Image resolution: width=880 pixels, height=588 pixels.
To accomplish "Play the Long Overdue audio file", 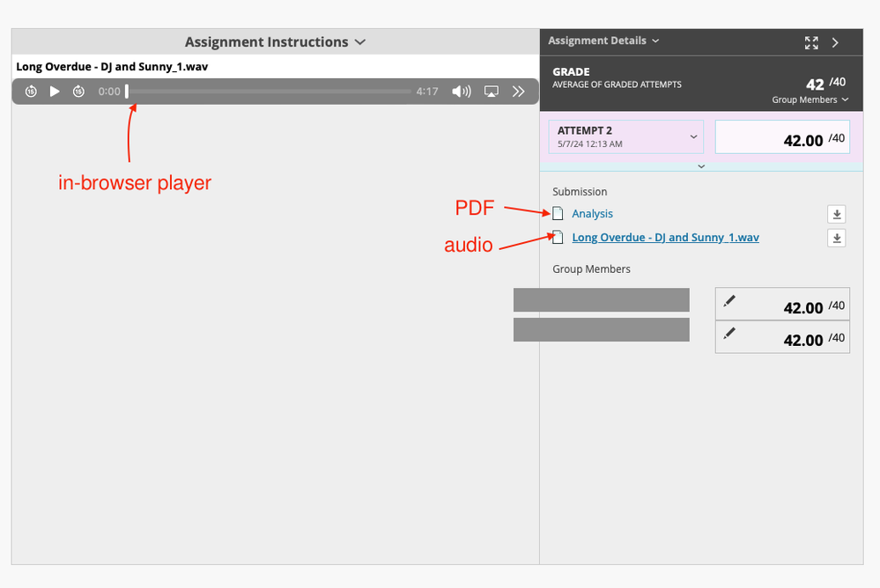I will (x=55, y=92).
